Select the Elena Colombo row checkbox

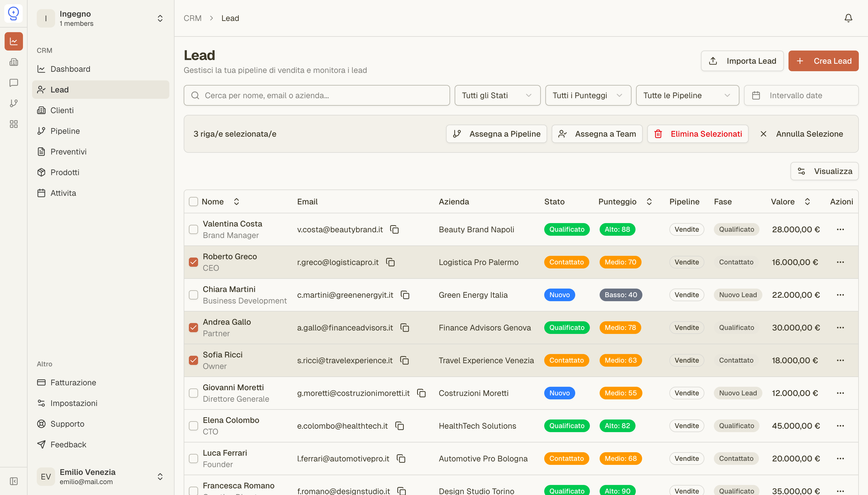pyautogui.click(x=193, y=426)
